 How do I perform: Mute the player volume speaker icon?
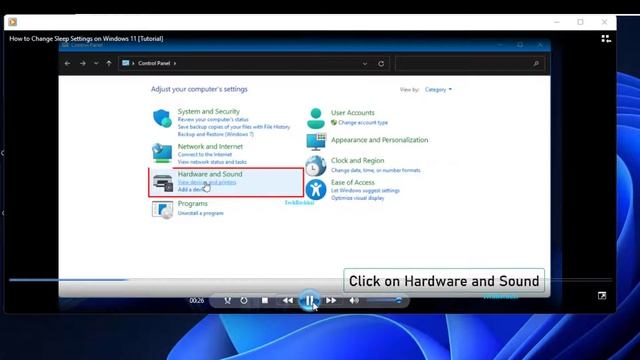point(353,300)
